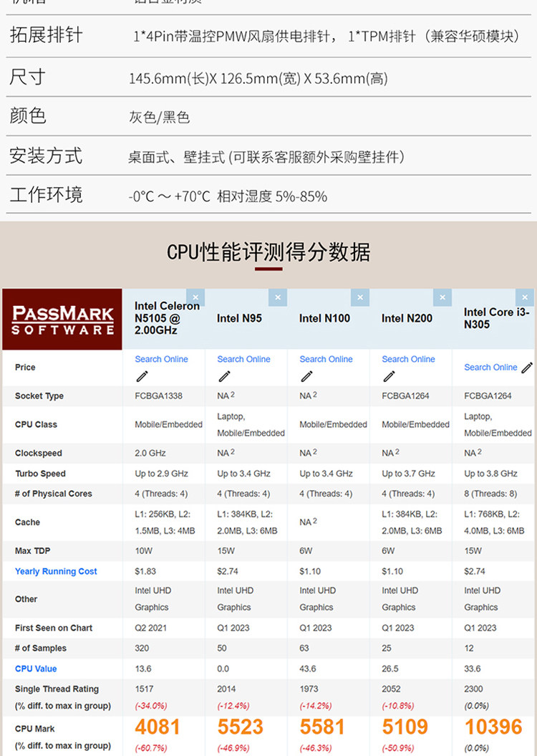
Task: Click the $1.83 yearly cost value
Action: (x=145, y=571)
